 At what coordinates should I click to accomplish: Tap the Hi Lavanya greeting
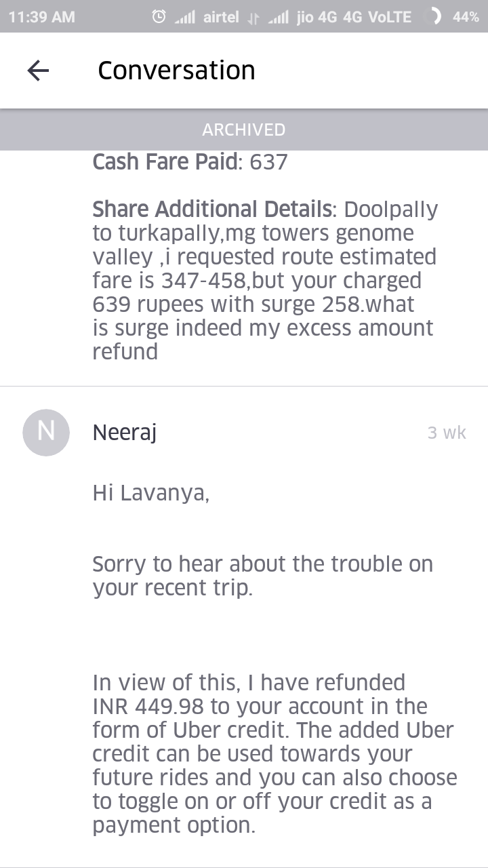[151, 494]
